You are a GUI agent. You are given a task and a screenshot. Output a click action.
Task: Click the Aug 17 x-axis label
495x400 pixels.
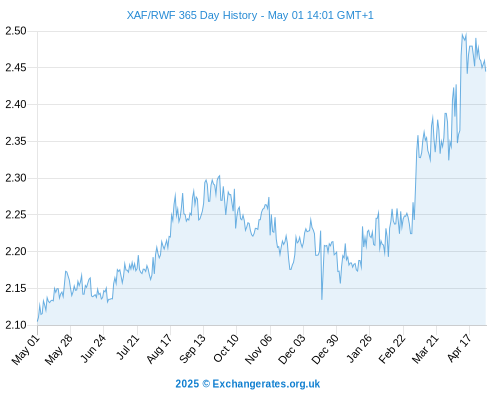159,349
